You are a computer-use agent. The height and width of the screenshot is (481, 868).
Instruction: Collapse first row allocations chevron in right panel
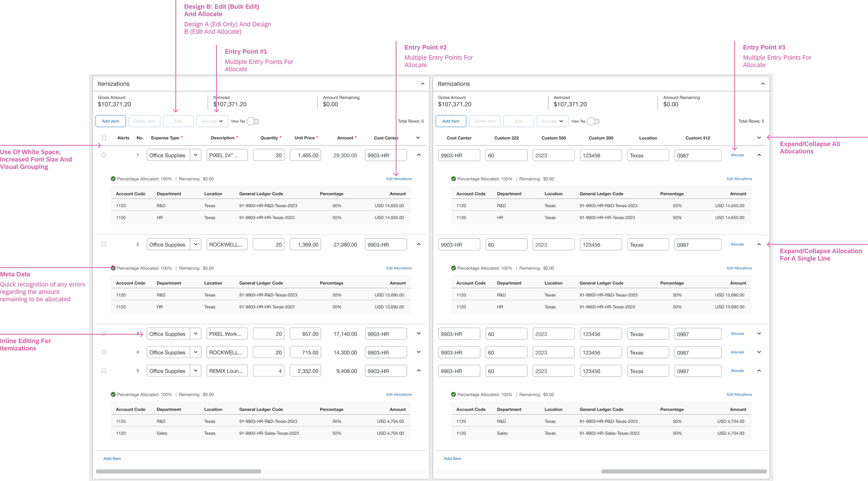pyautogui.click(x=759, y=155)
